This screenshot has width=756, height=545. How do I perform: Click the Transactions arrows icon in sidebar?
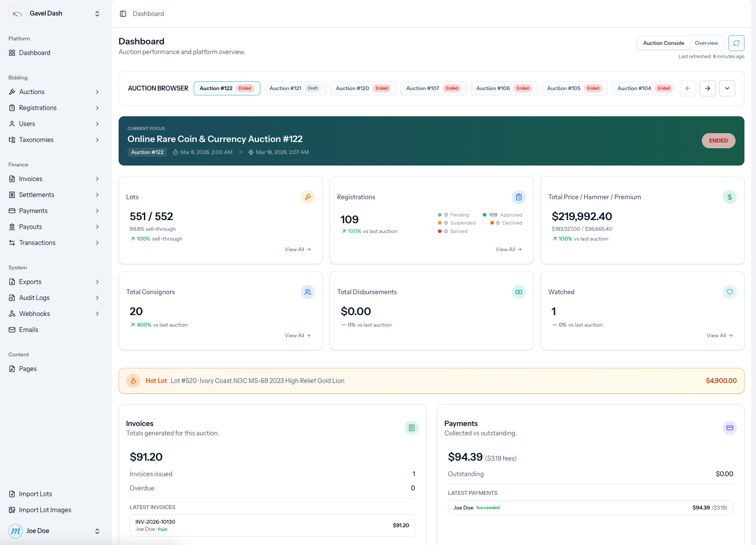[x=12, y=243]
